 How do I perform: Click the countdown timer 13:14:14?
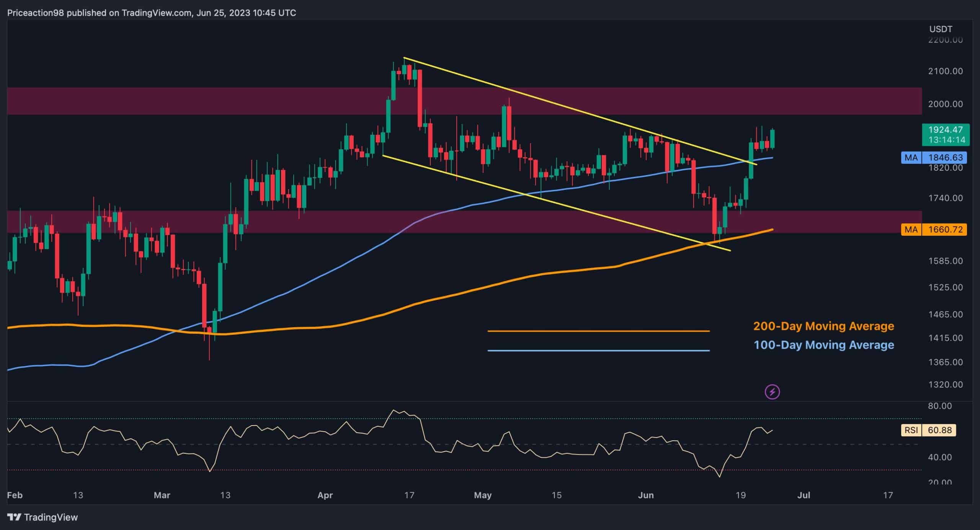[947, 140]
